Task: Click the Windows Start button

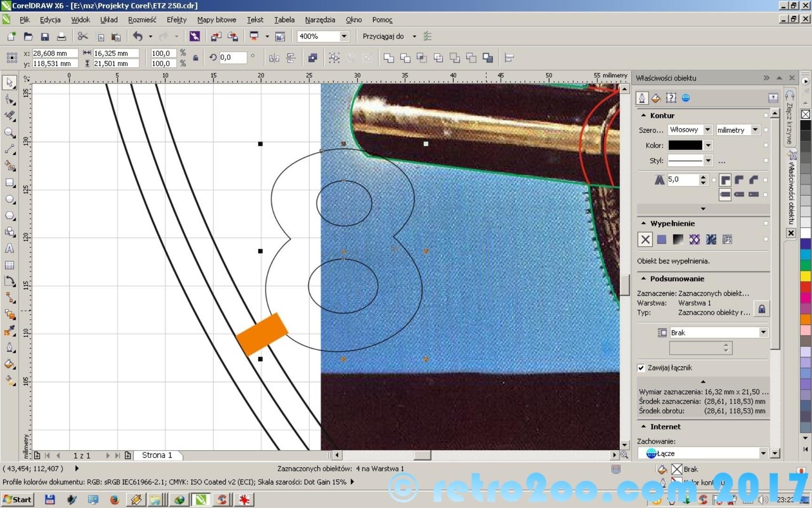Action: pyautogui.click(x=17, y=499)
